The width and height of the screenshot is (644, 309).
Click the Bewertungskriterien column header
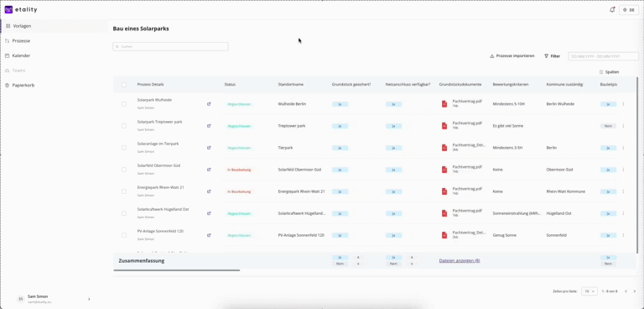tap(511, 84)
